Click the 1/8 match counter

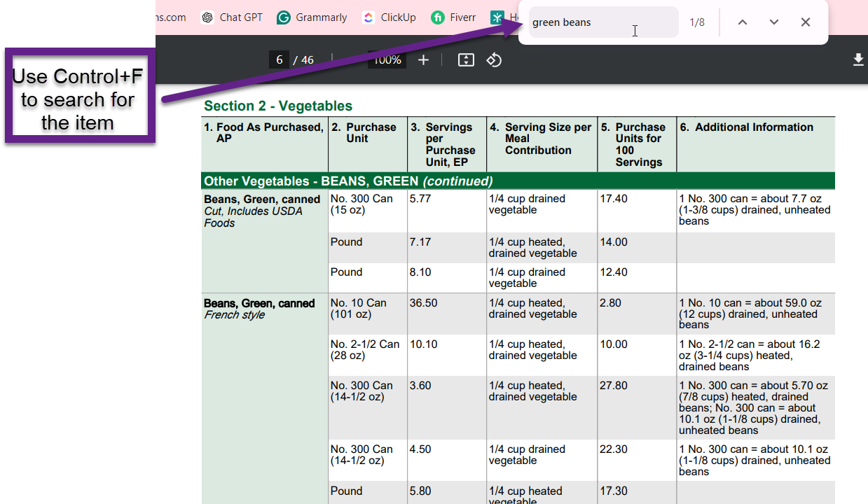[697, 22]
